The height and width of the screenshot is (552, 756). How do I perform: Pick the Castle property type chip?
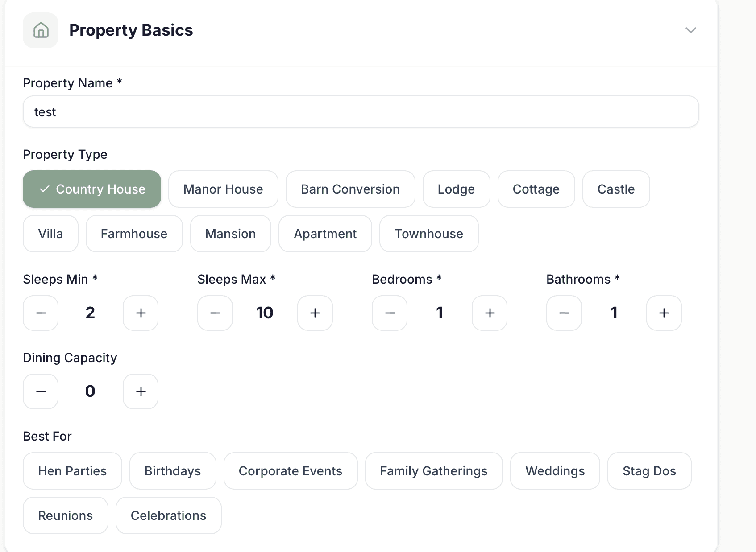tap(616, 189)
